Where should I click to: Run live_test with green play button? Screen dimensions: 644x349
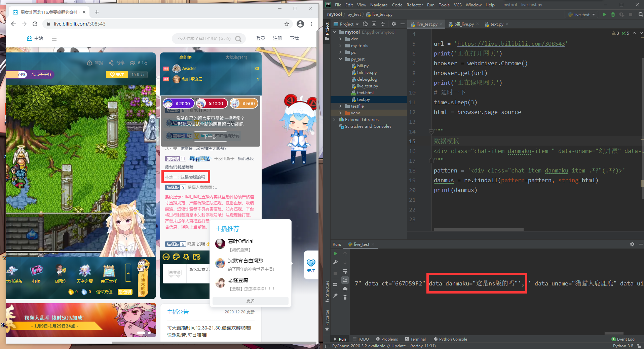pos(604,14)
